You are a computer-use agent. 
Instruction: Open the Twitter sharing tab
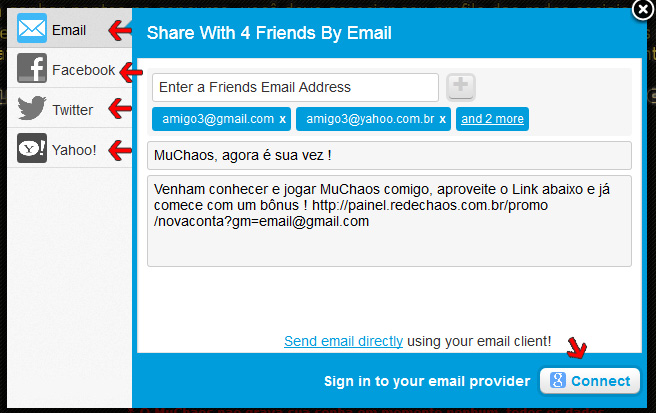click(70, 108)
